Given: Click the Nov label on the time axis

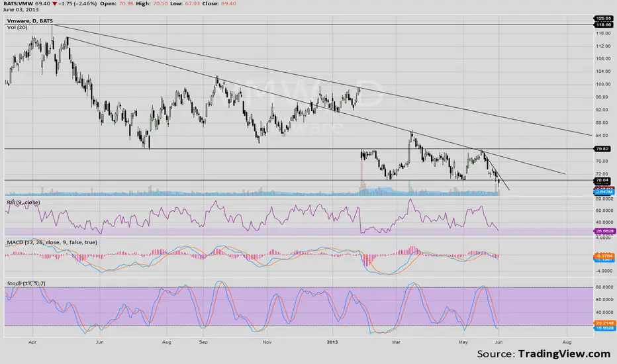Looking at the screenshot, I should (x=267, y=342).
